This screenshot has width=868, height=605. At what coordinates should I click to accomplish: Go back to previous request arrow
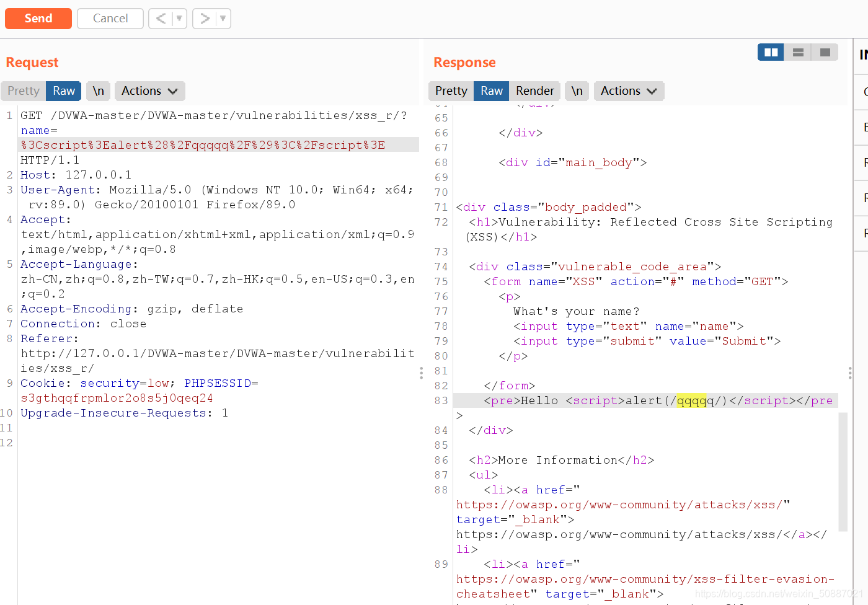[161, 19]
